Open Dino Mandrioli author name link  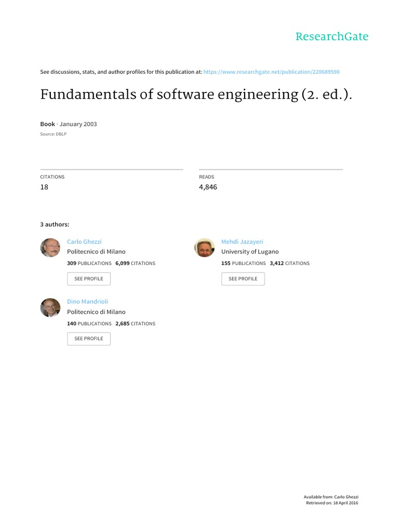click(x=87, y=301)
